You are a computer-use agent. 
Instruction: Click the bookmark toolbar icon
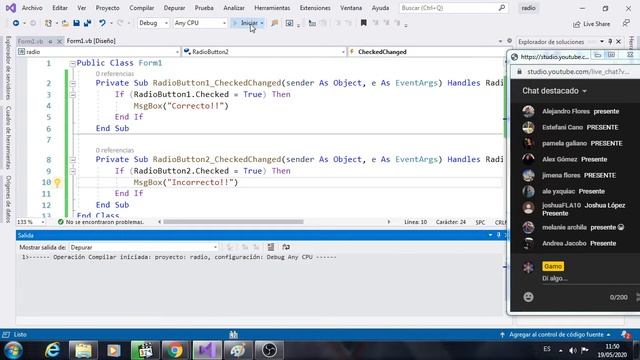(x=363, y=23)
